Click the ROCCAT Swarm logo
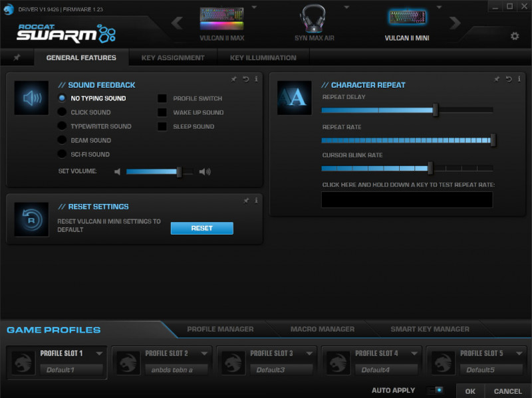Screen dimensions: 532x398 (66, 33)
